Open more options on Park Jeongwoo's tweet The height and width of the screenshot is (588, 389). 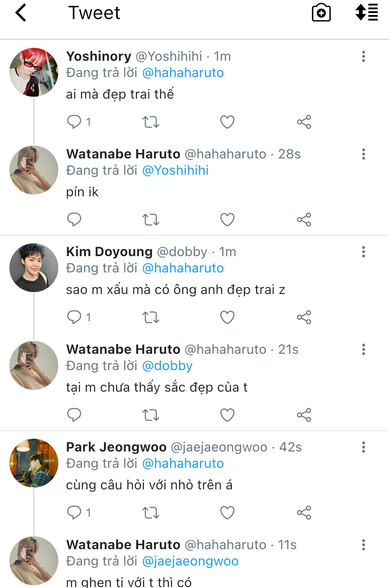(x=363, y=447)
